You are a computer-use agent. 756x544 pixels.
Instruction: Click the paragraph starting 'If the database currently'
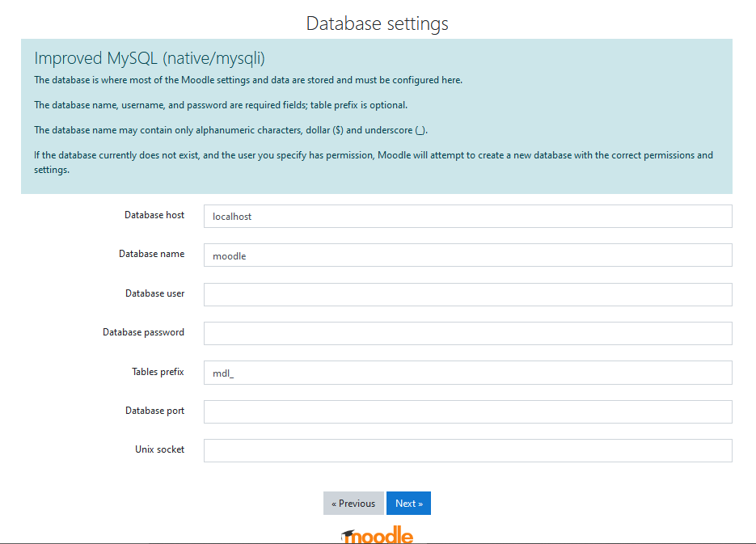(374, 162)
